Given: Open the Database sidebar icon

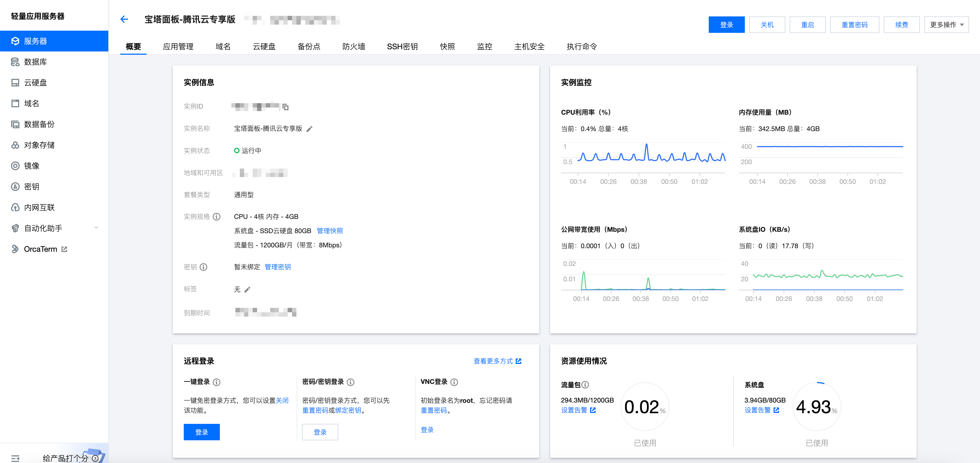Looking at the screenshot, I should [x=15, y=62].
